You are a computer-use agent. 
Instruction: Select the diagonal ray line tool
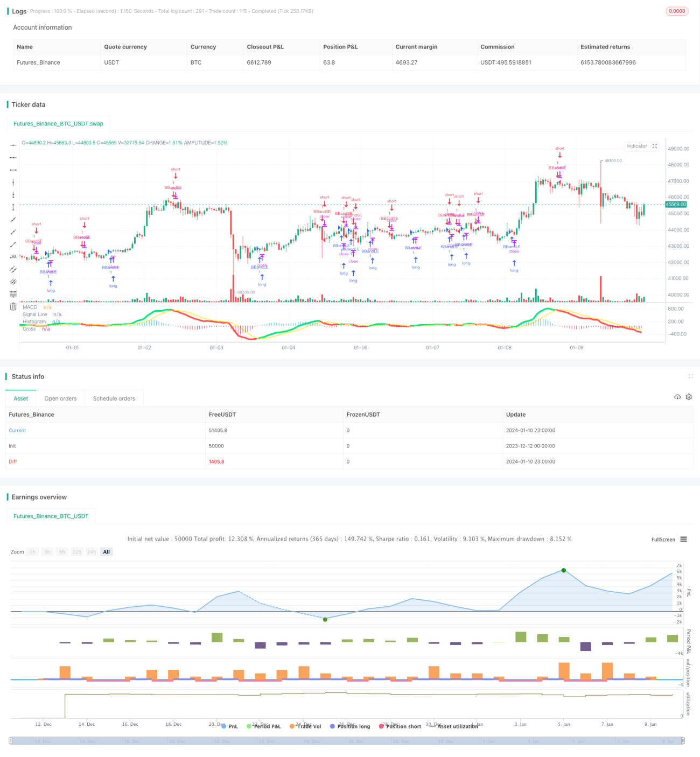(x=13, y=232)
